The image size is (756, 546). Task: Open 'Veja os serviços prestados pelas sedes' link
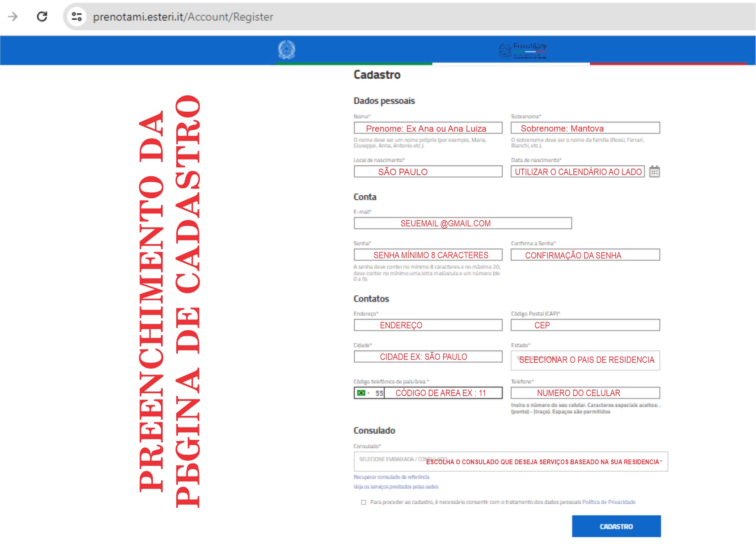396,487
